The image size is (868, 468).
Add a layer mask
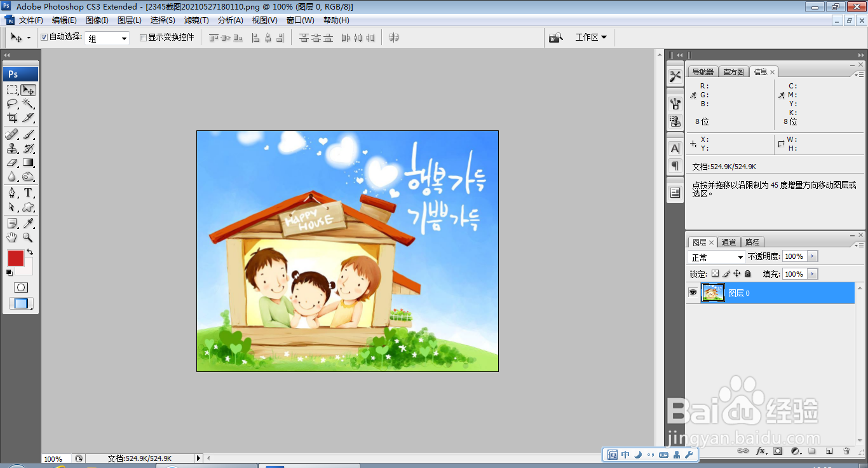778,451
